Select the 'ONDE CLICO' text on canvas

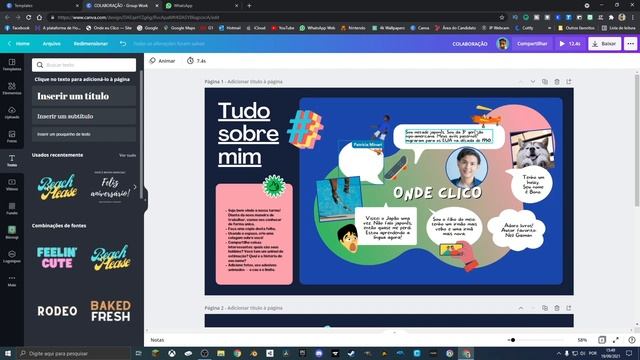pos(437,193)
